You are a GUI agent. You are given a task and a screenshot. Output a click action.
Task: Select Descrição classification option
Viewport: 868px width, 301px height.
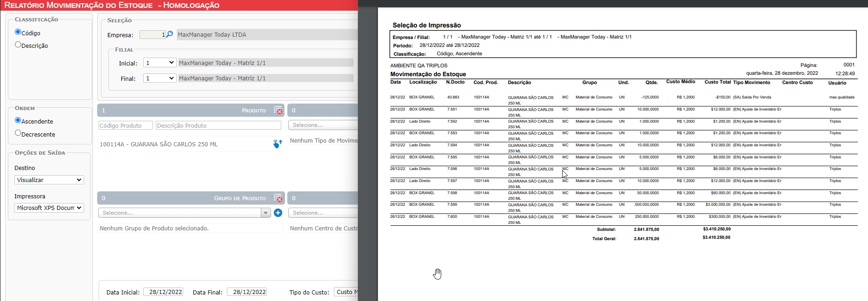coord(18,45)
